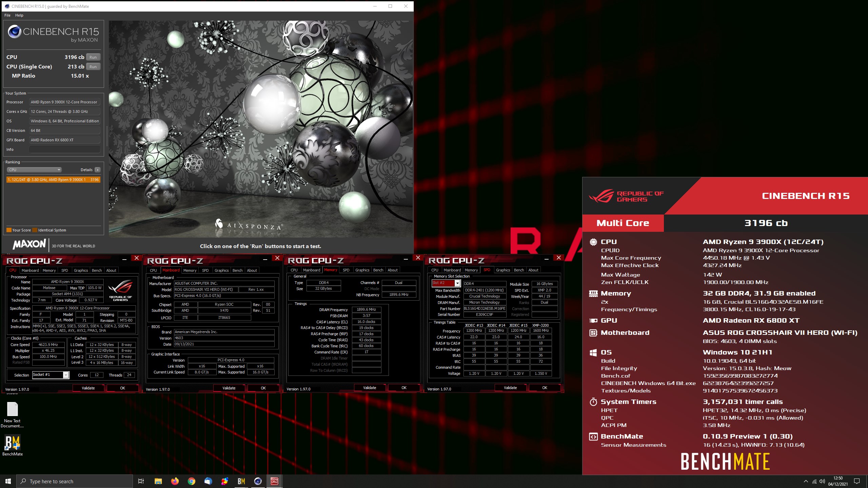Run the CPU Single Core test
This screenshot has width=868, height=488.
(x=93, y=67)
